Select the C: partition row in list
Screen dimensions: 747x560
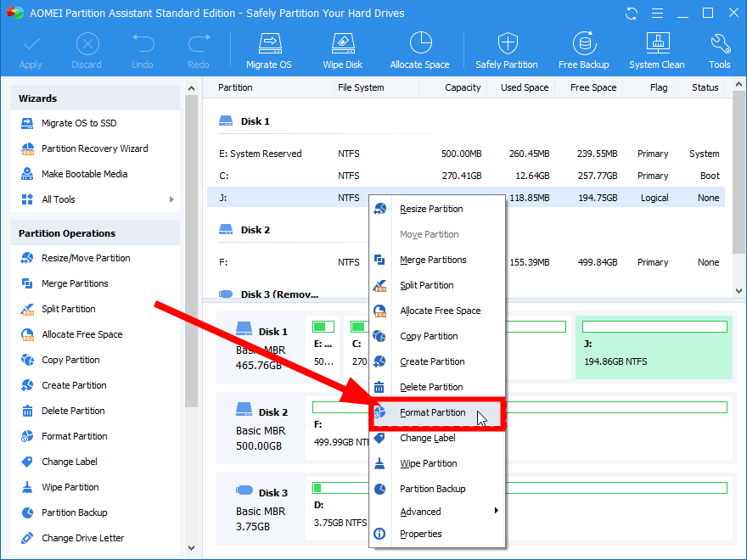pos(466,176)
